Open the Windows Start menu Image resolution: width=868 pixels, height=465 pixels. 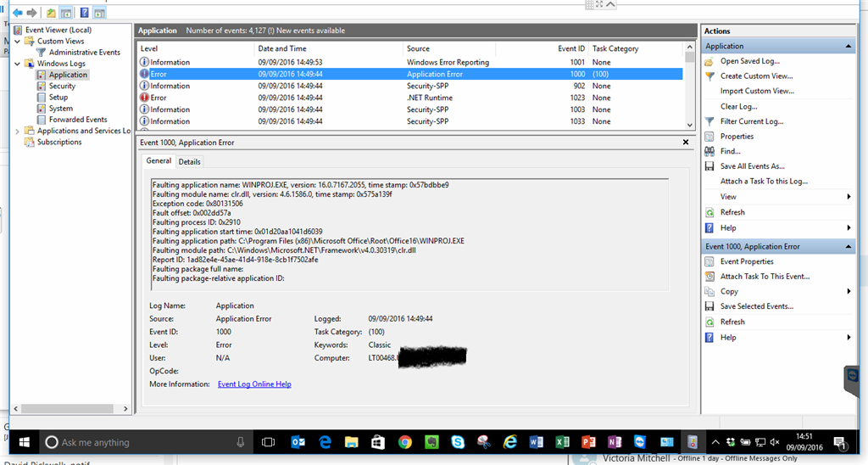tap(24, 442)
